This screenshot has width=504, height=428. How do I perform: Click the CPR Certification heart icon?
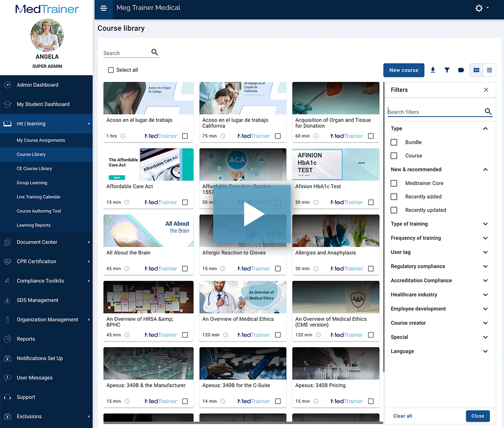pyautogui.click(x=7, y=261)
